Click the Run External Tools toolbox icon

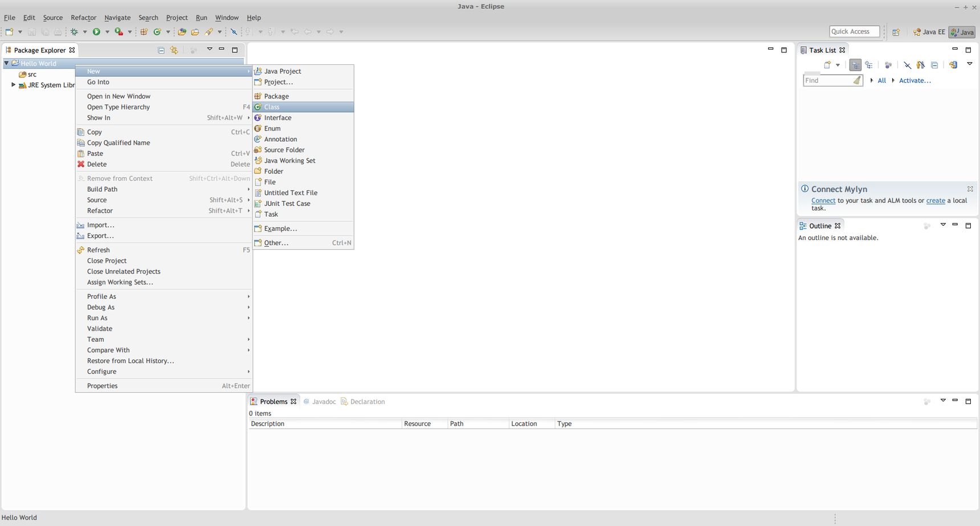119,32
